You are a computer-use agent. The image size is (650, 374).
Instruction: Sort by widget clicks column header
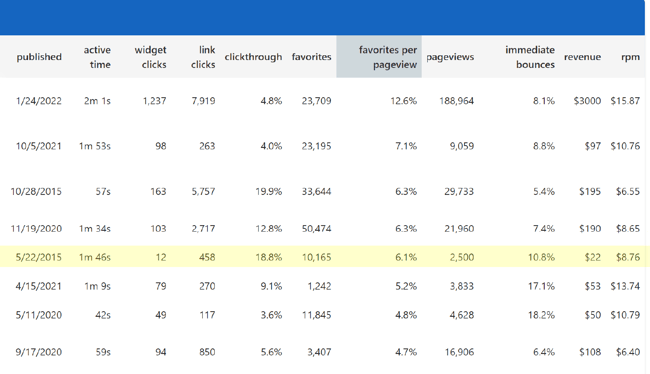(x=150, y=57)
